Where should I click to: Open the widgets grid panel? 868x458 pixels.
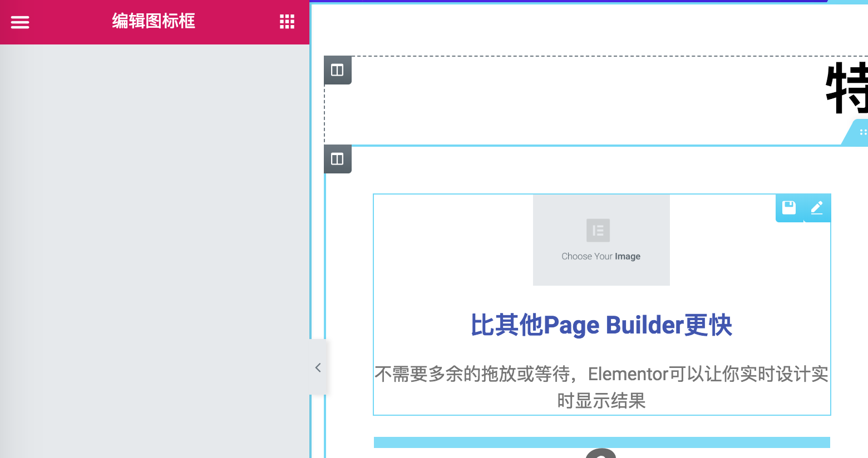287,22
